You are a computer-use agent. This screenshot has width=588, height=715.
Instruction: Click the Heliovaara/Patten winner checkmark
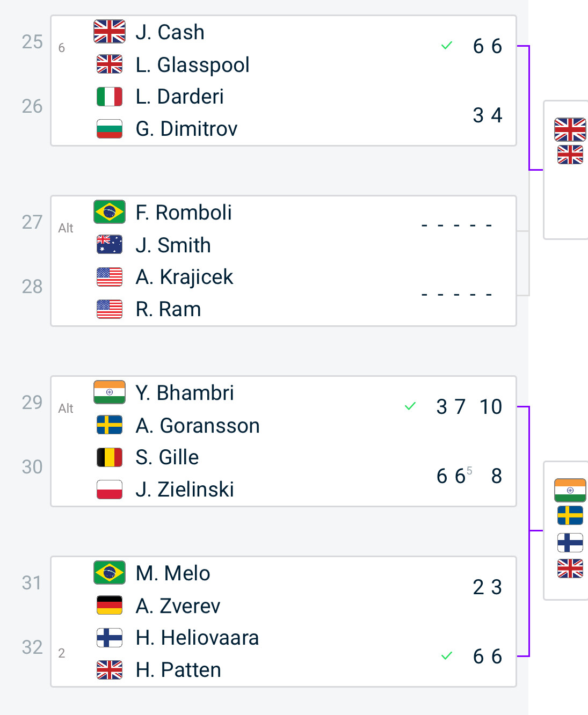[x=447, y=656]
